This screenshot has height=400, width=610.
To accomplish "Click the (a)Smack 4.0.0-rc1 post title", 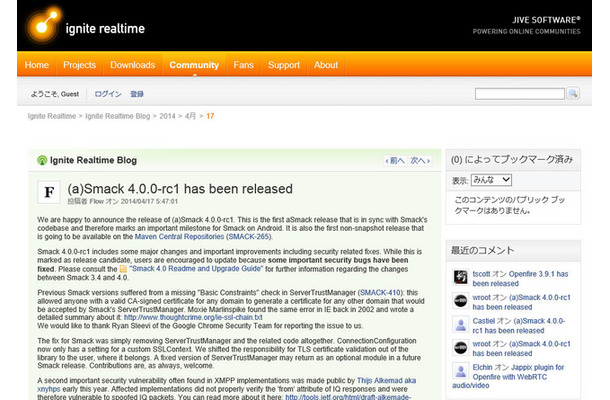I will [180, 189].
